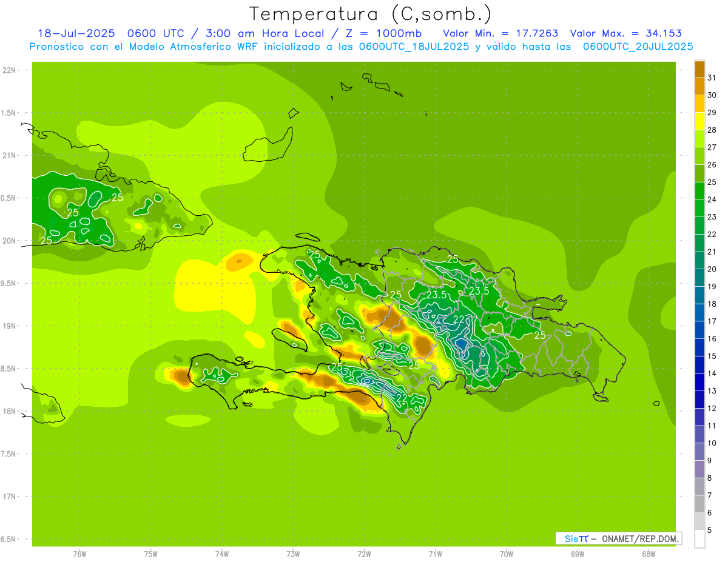
Task: Click 'Valor Max. = 34.153' text
Action: point(626,33)
